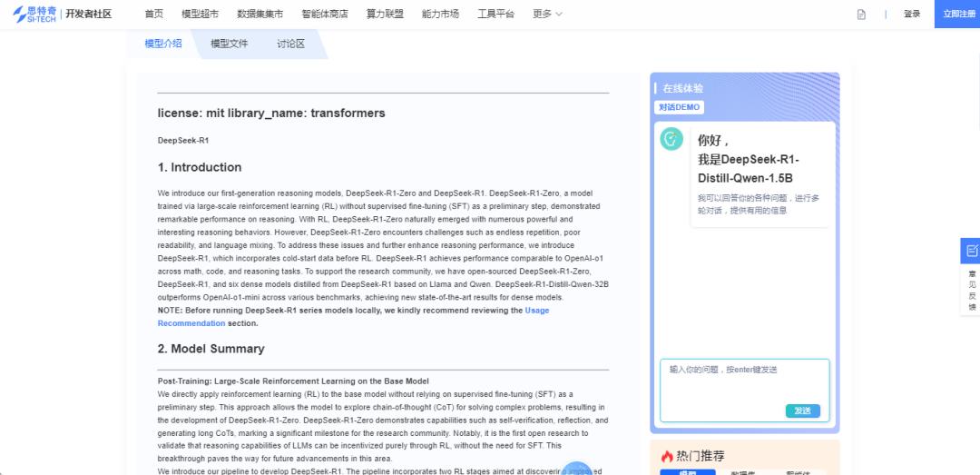980x475 pixels.
Task: Open 能力市场 navigation item
Action: (440, 14)
